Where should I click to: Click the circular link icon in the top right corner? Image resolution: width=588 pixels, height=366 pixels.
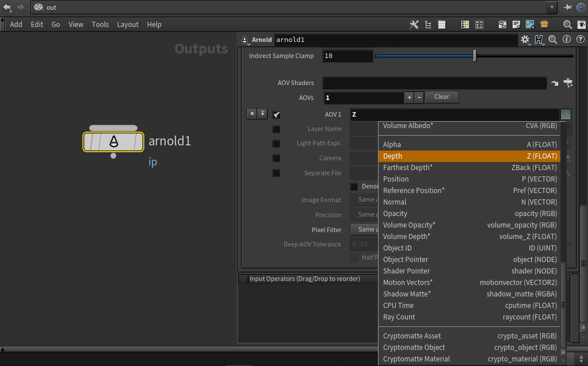coord(581,7)
